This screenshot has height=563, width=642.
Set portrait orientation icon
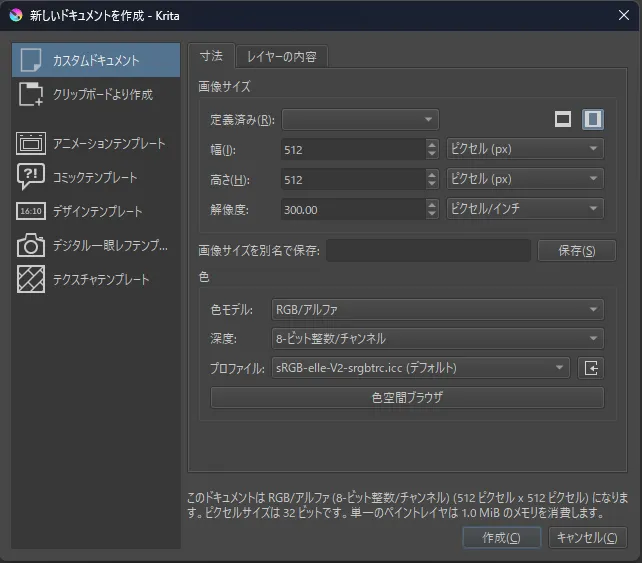592,120
